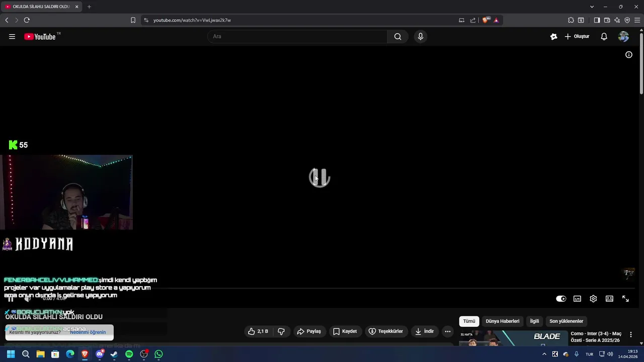Viewport: 644px width, 362px height.
Task: Like the video (2,1 B)
Action: [258, 331]
